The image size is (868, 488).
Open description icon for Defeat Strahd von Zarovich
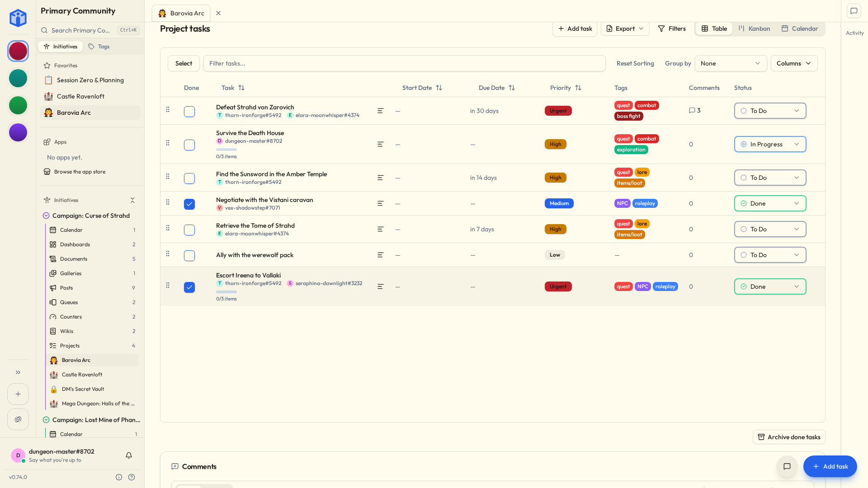click(381, 111)
